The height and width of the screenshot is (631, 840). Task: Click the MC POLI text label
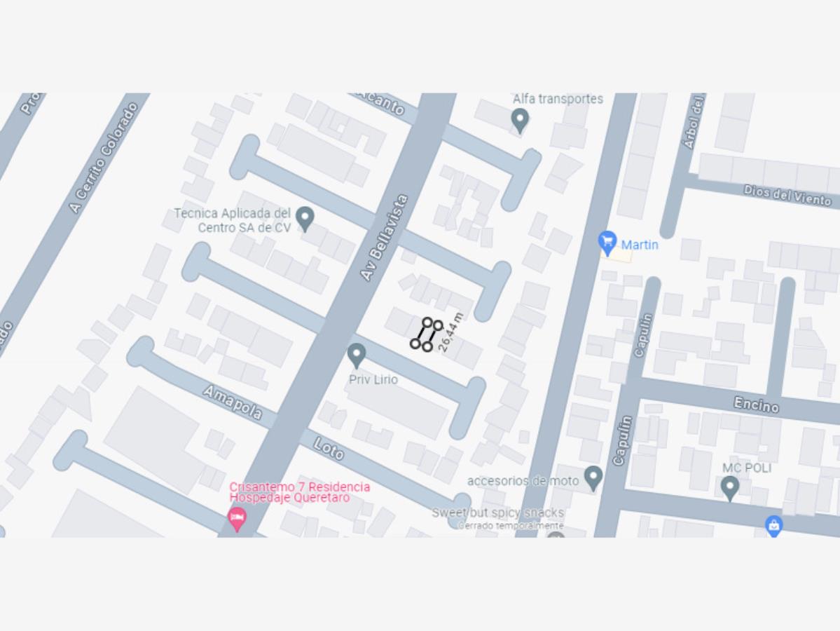(x=746, y=468)
